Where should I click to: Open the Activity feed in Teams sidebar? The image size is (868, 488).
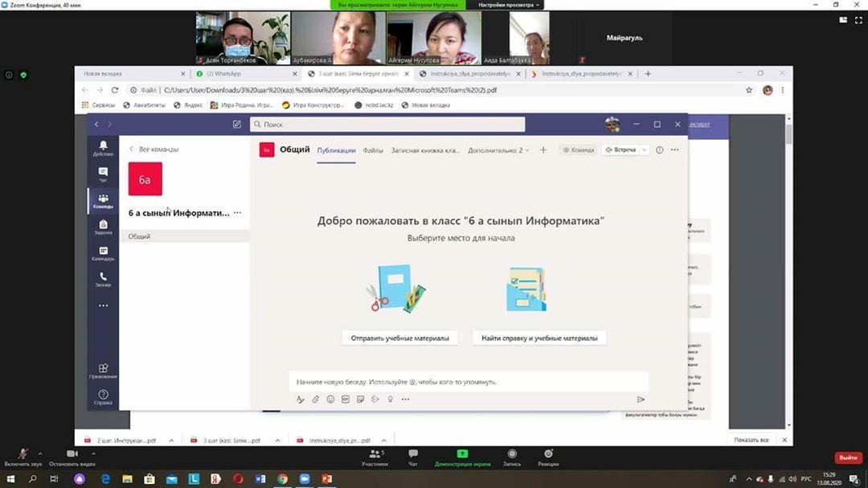pyautogui.click(x=103, y=147)
